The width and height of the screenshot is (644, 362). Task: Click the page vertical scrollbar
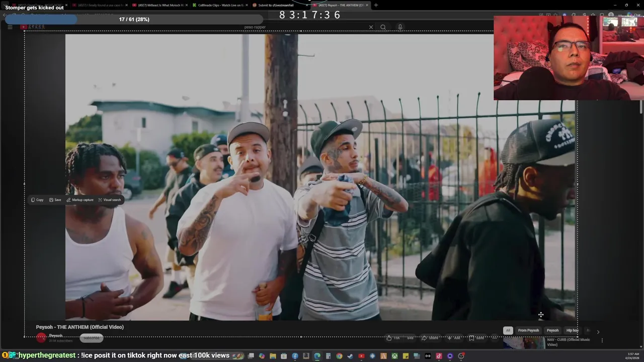click(x=641, y=107)
